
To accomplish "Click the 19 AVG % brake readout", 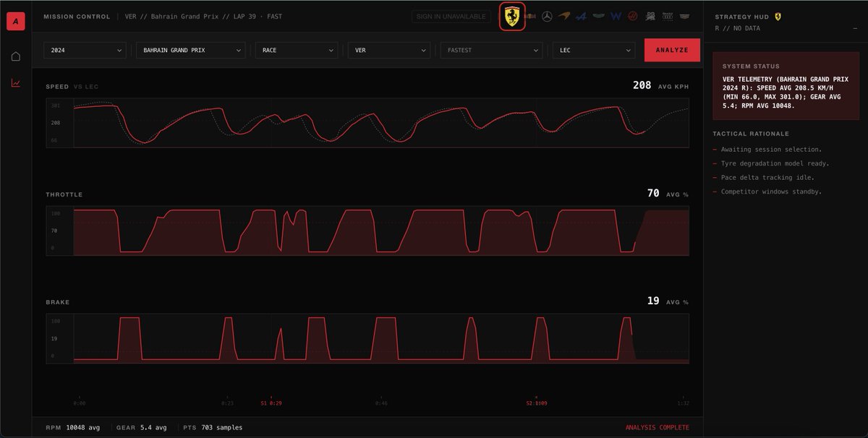I will click(x=668, y=301).
